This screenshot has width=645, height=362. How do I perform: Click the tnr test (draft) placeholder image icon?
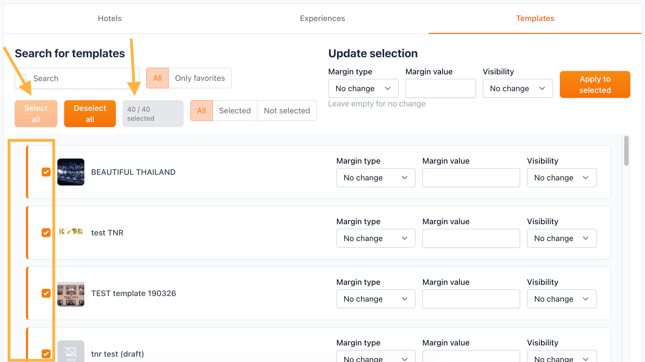click(x=71, y=352)
